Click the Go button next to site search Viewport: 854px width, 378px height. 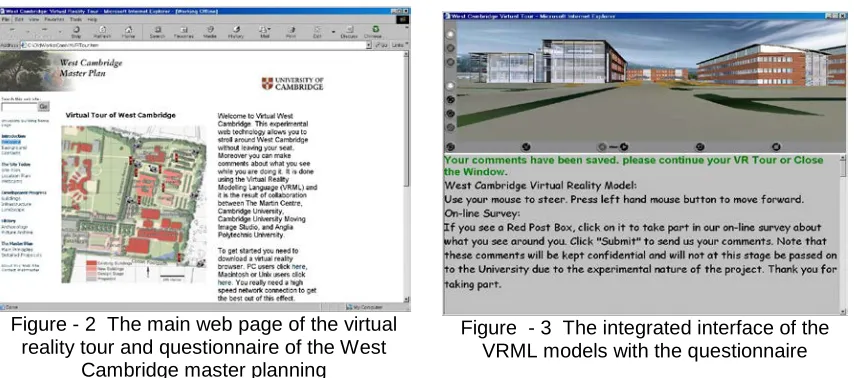coord(44,107)
